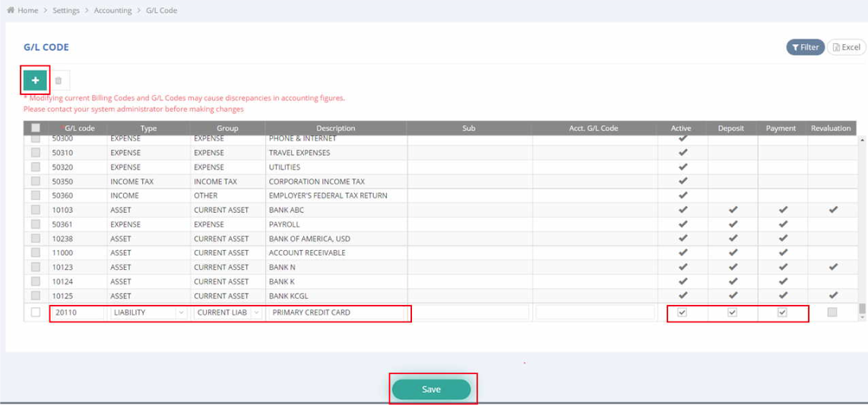Open the Filter button
The height and width of the screenshot is (406, 868).
tap(805, 47)
